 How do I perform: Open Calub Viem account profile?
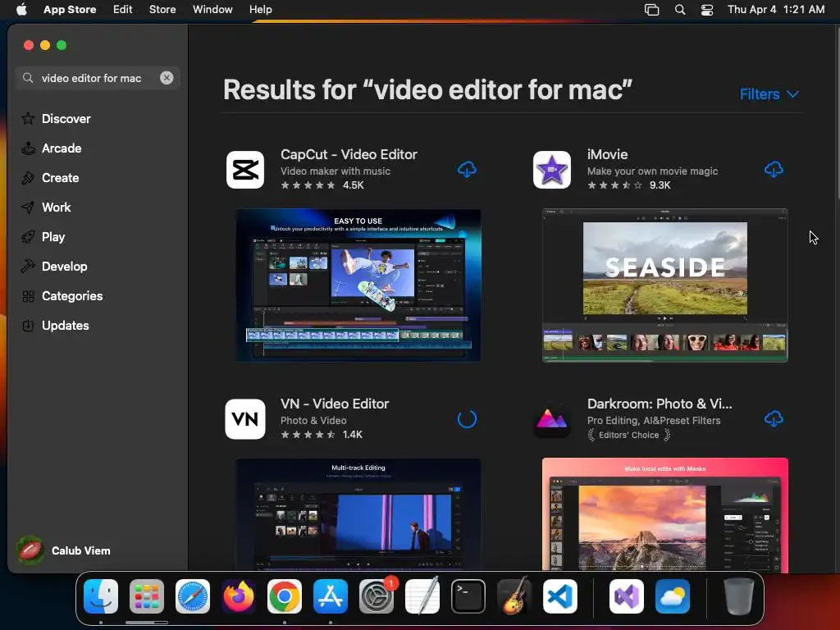(64, 550)
